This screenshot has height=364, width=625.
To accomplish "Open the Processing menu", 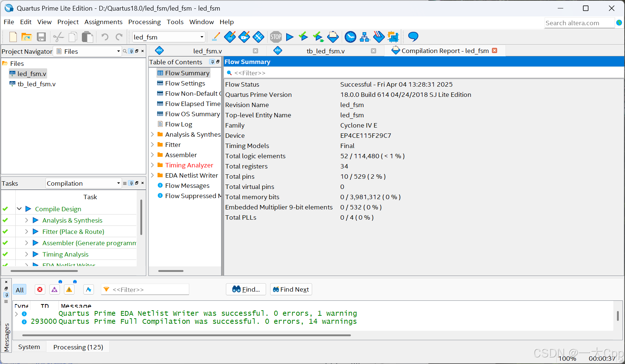I will point(144,22).
